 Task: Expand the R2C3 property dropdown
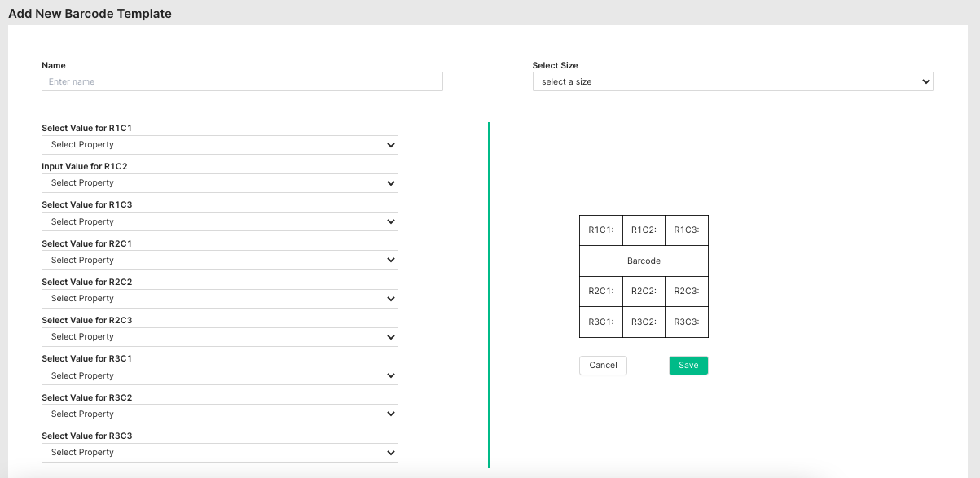pos(220,337)
